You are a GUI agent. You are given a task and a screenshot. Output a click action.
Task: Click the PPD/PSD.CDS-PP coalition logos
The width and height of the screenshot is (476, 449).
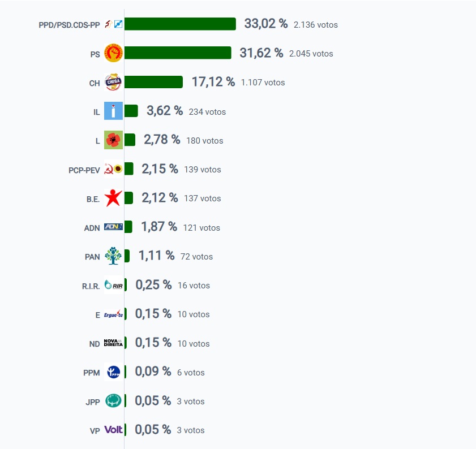click(x=113, y=24)
